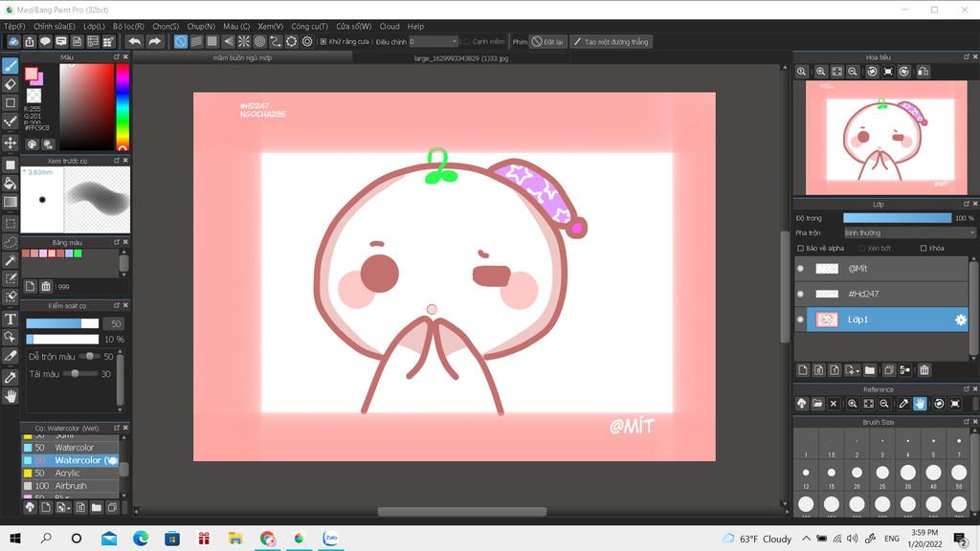Open Lớp1 layer settings gear
980x551 pixels.
961,320
